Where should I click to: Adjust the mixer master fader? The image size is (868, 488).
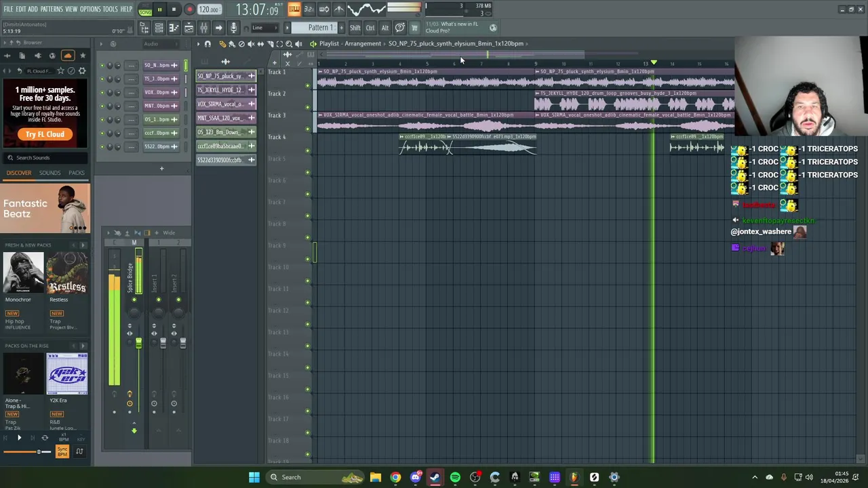click(138, 343)
